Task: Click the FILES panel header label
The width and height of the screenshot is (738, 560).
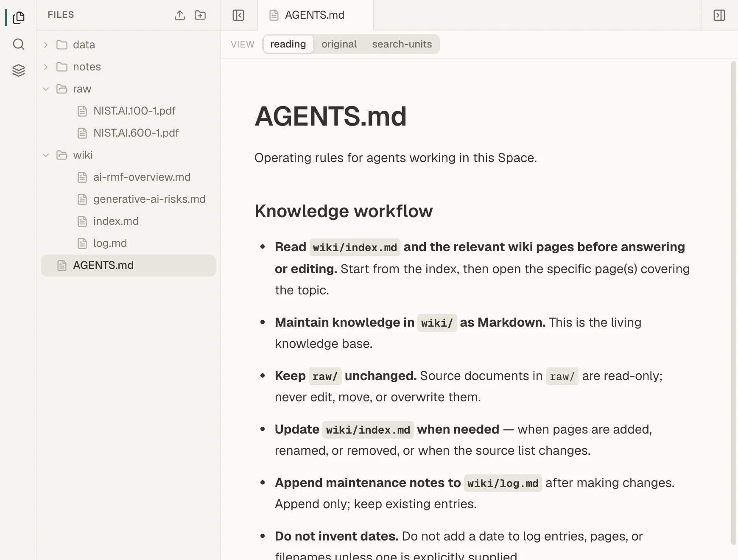Action: [x=61, y=15]
